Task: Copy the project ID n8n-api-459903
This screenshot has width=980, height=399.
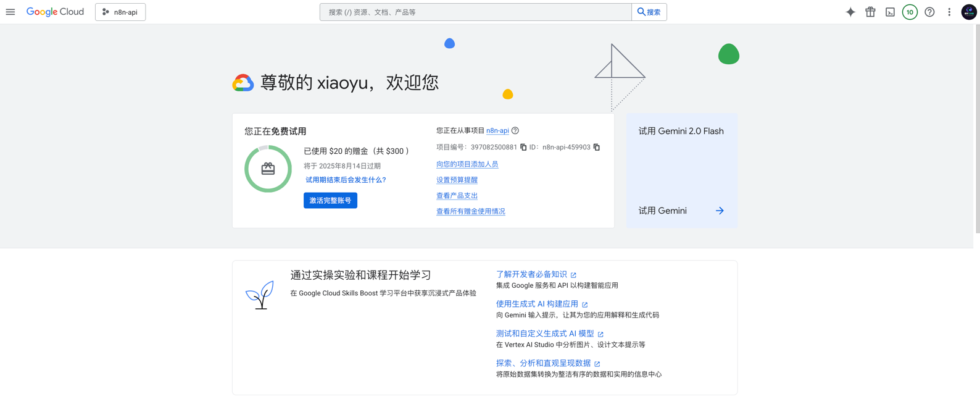Action: (x=597, y=147)
